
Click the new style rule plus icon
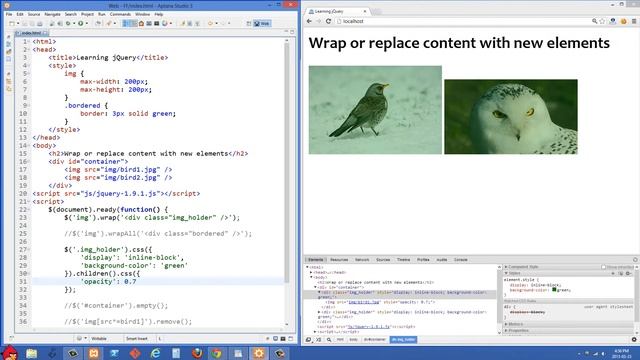click(x=613, y=273)
